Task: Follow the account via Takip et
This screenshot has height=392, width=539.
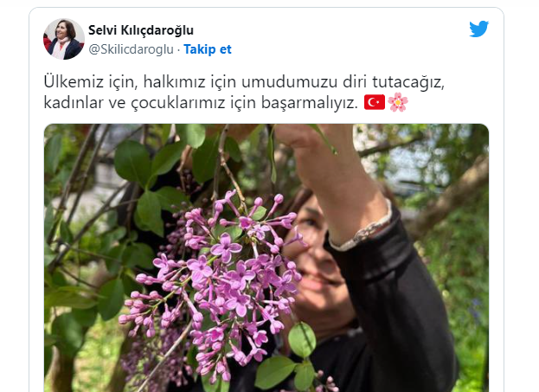Action: click(208, 49)
